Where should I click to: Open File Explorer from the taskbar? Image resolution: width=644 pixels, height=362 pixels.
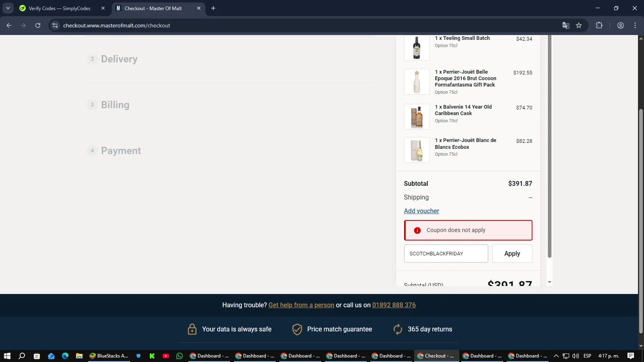point(79,356)
